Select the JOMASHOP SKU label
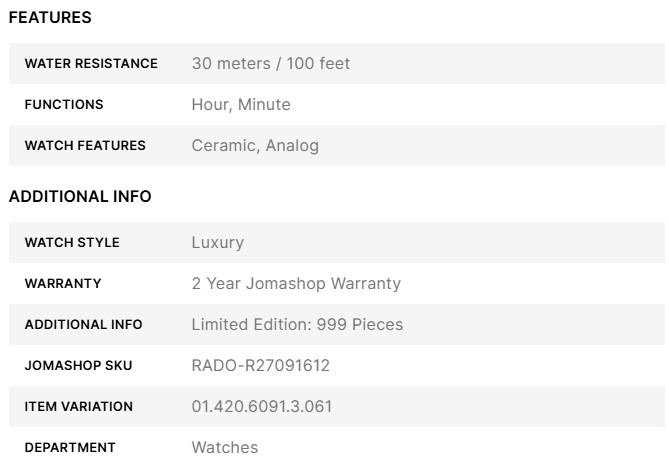 coord(78,366)
